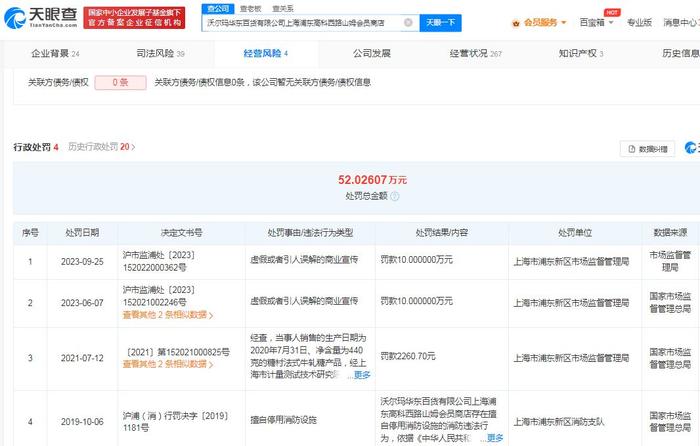Click date cell 2023-06-07

click(x=82, y=303)
